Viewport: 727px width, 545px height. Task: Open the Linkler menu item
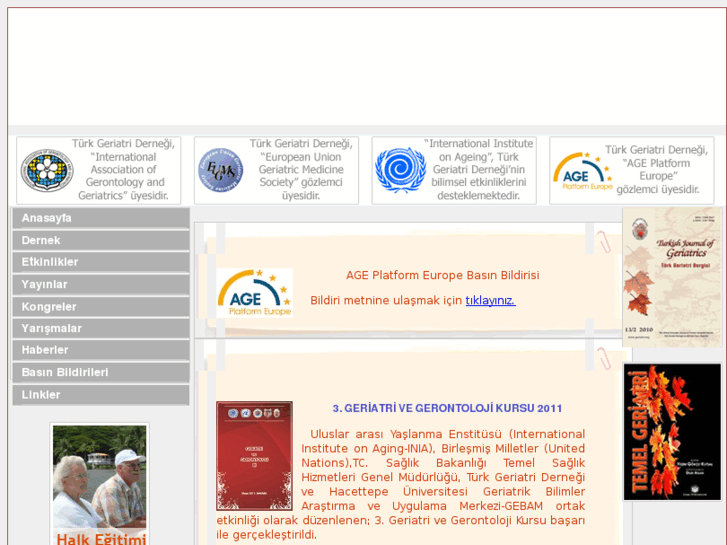(x=101, y=395)
